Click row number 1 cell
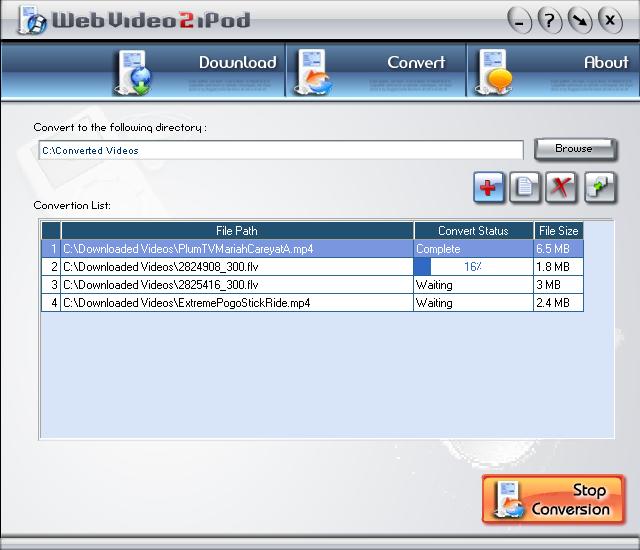Viewport: 640px width, 550px height. coord(51,249)
